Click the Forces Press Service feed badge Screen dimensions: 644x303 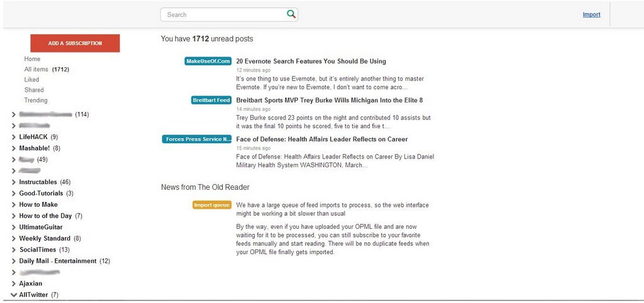pos(197,139)
